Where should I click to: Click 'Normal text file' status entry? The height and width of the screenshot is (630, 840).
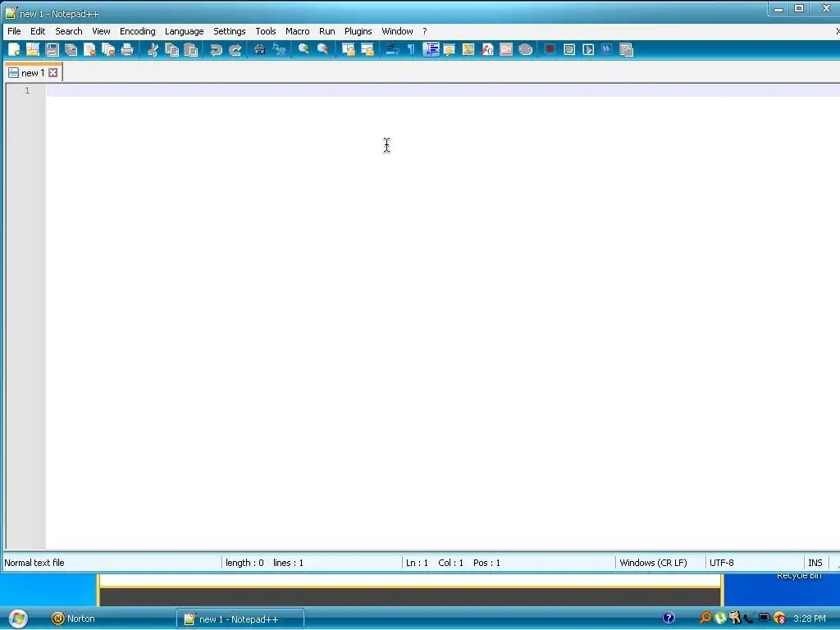(x=34, y=563)
